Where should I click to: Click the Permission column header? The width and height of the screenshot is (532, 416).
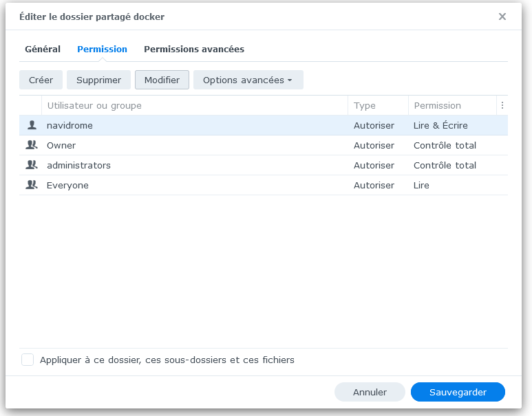click(438, 106)
